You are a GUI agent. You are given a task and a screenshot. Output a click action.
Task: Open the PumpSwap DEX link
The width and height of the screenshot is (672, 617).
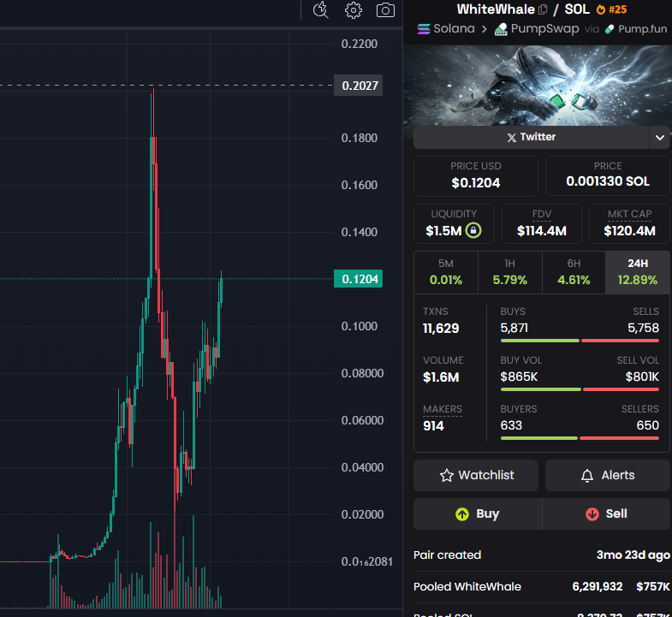(537, 29)
